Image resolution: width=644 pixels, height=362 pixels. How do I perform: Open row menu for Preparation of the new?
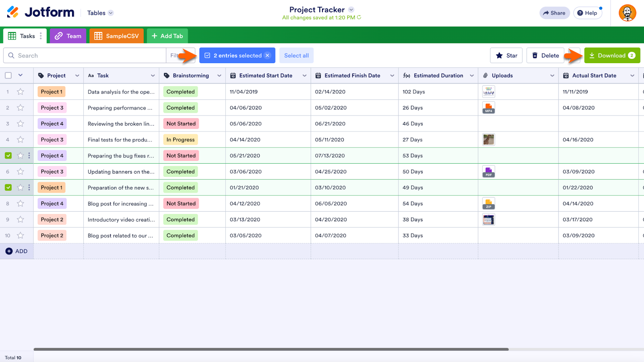(29, 187)
